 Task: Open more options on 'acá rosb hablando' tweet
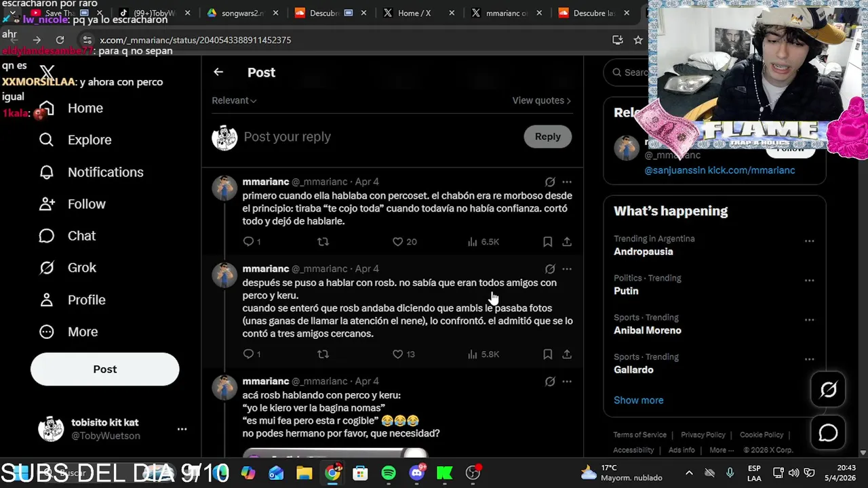tap(567, 381)
